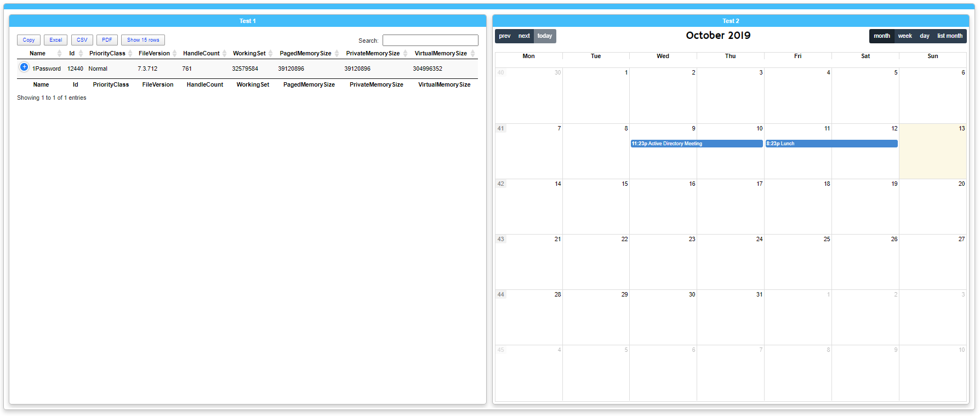This screenshot has height=416, width=980.
Task: Switch calendar to week view
Action: tap(905, 36)
